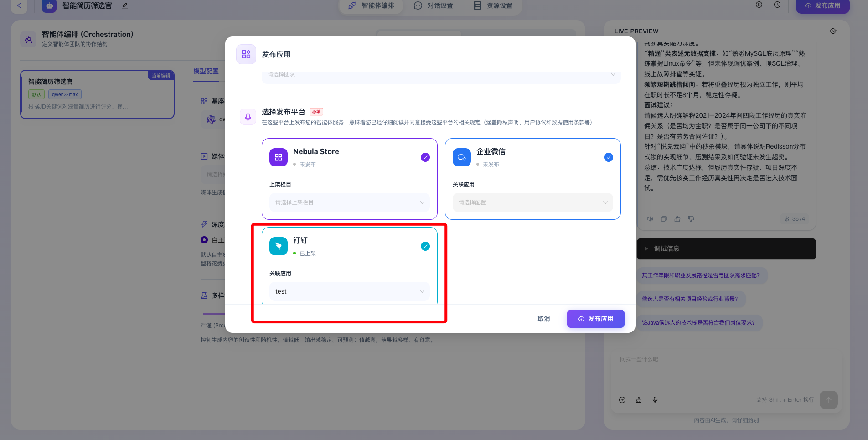868x440 pixels.
Task: Expand the 关联应用 dropdown showing test
Action: 350,291
